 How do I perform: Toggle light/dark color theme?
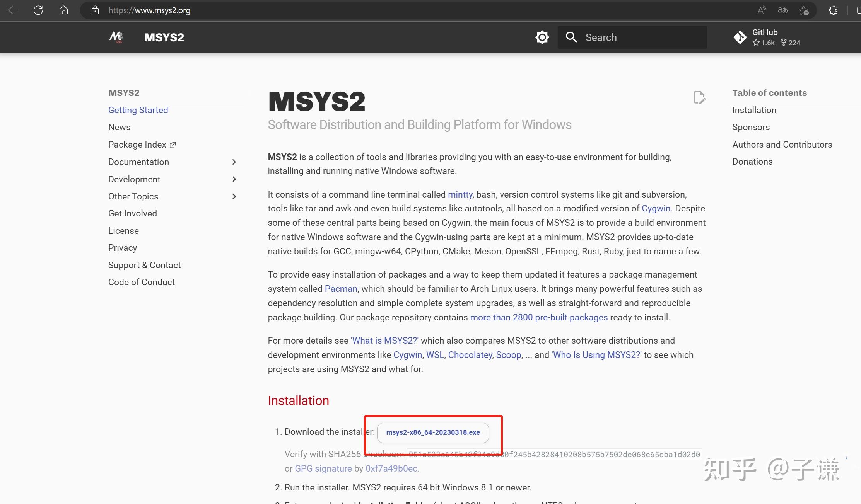(x=542, y=37)
